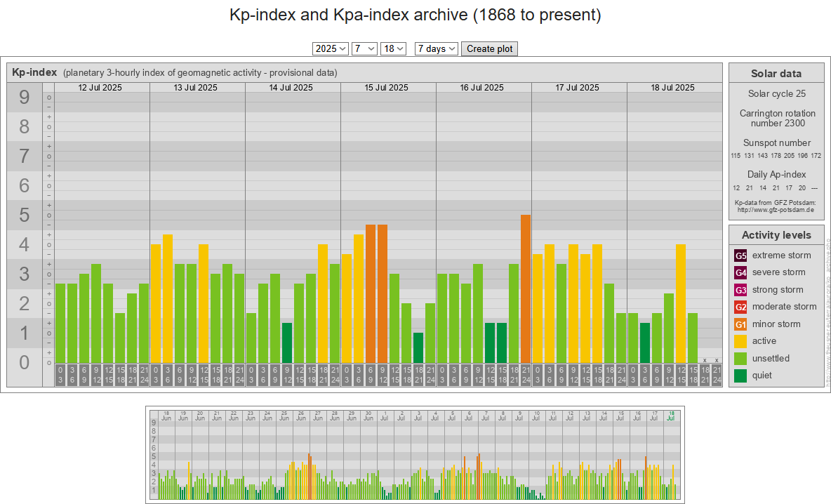The image size is (831, 504).
Task: Open the month dropdown showing 7
Action: 364,48
